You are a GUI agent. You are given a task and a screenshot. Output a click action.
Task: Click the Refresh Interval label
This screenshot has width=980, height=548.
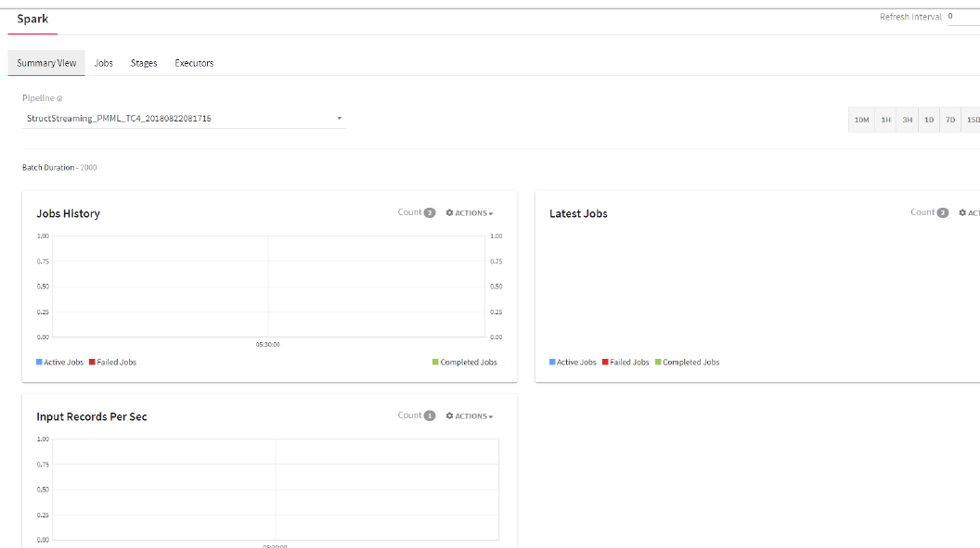point(910,17)
